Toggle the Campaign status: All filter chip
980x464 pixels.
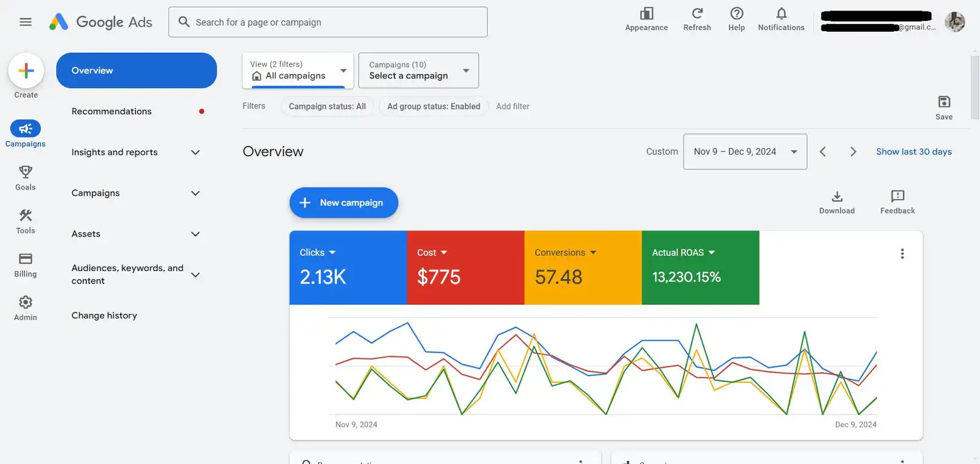327,107
